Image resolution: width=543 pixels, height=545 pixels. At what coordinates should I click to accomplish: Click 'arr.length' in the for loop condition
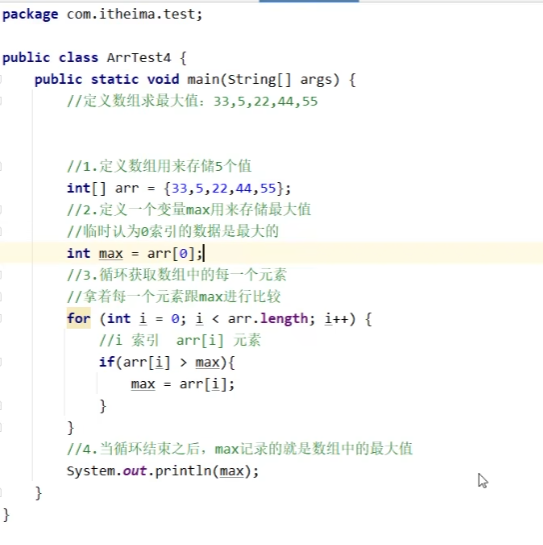tap(268, 319)
